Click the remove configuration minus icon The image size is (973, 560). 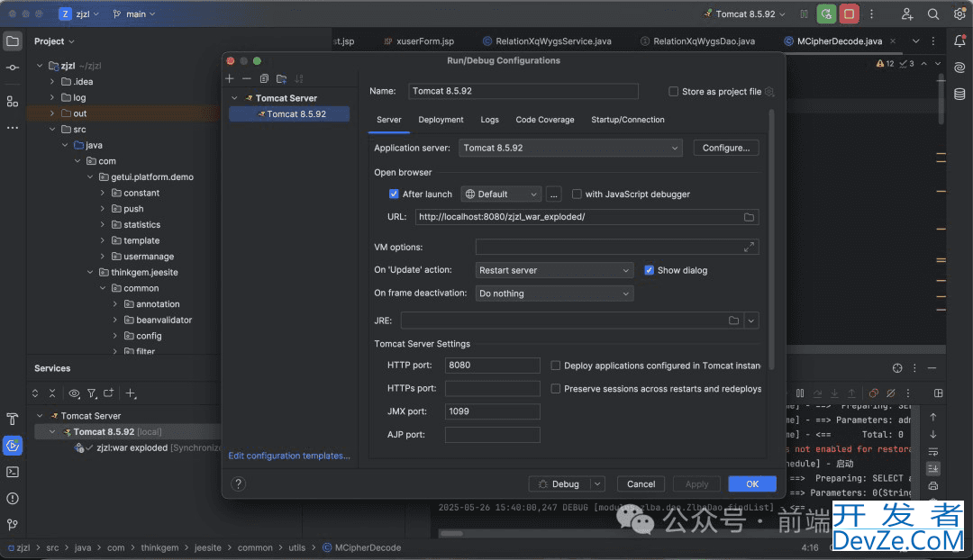click(247, 79)
